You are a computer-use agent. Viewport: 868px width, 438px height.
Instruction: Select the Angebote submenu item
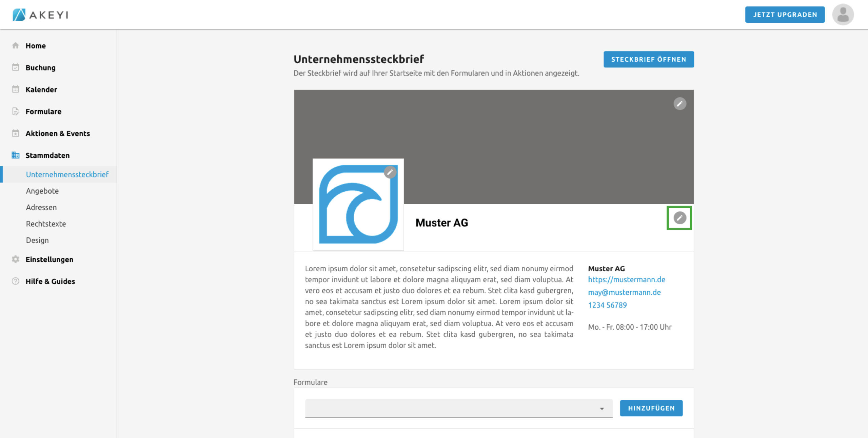click(42, 191)
